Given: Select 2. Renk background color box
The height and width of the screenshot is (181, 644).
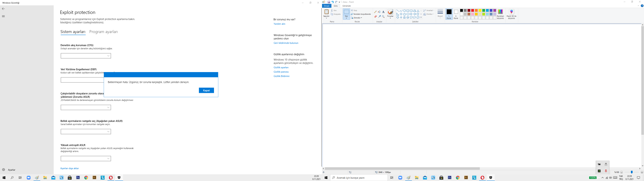Looking at the screenshot, I should point(456,14).
